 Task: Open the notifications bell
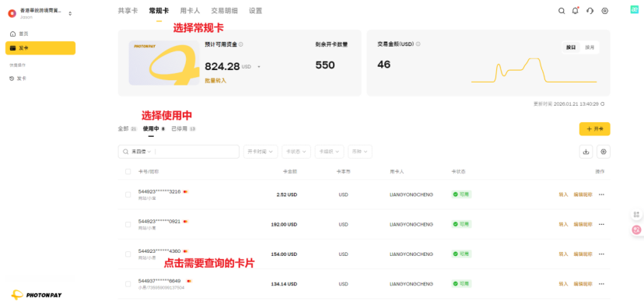point(576,11)
